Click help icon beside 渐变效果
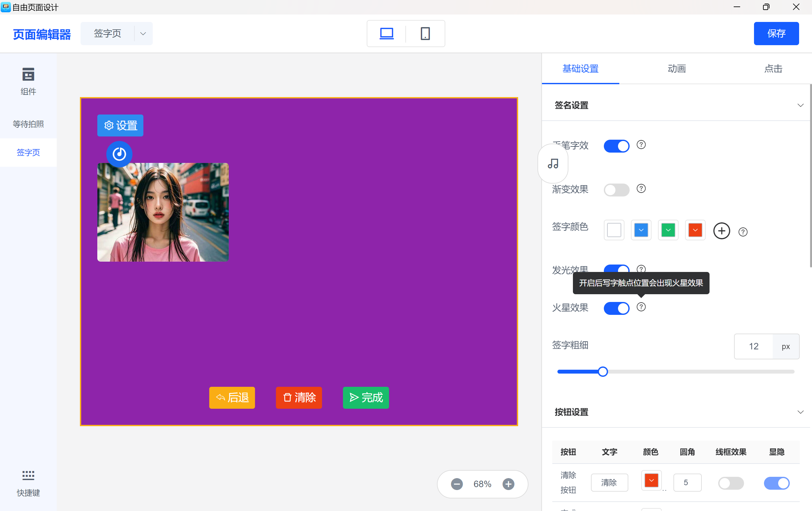812x511 pixels. point(641,188)
